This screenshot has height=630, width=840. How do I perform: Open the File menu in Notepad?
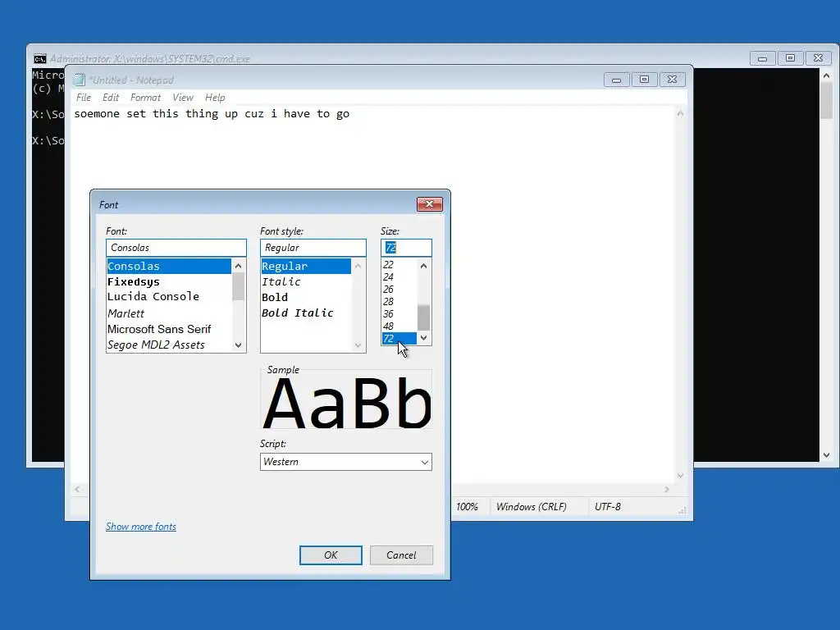pyautogui.click(x=84, y=98)
